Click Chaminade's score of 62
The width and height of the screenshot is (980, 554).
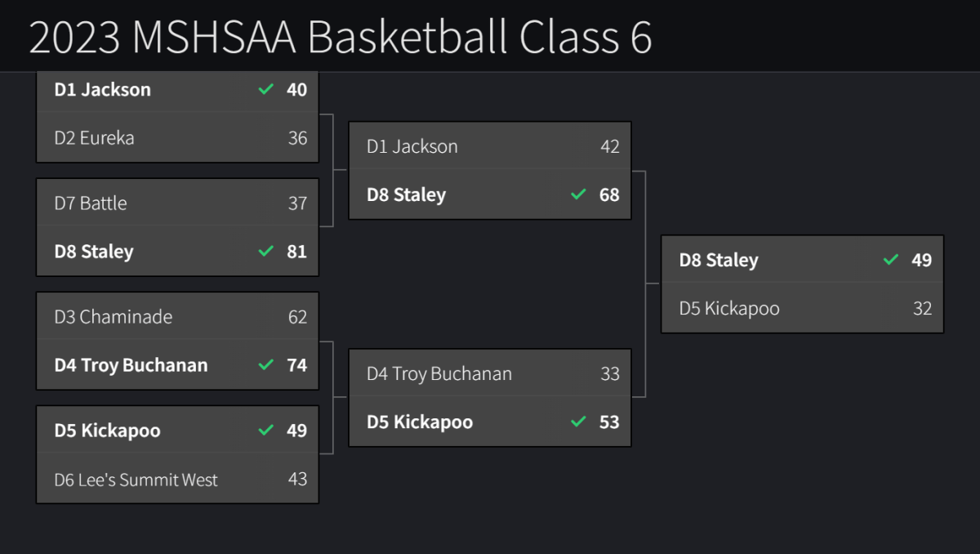[x=297, y=316]
